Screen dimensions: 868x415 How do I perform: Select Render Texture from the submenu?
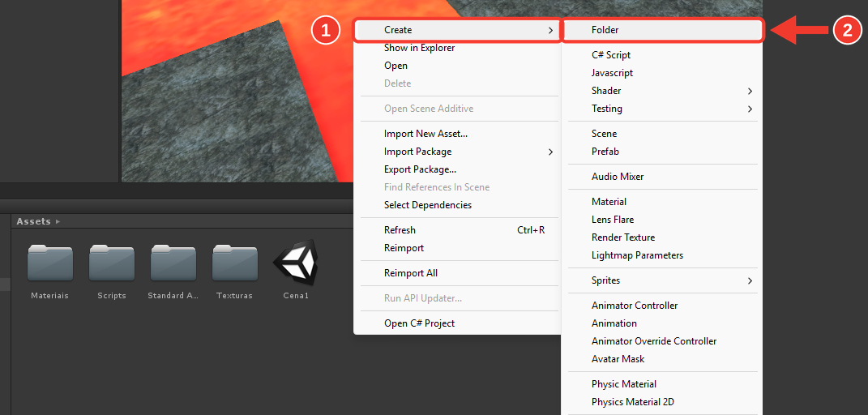(662, 237)
